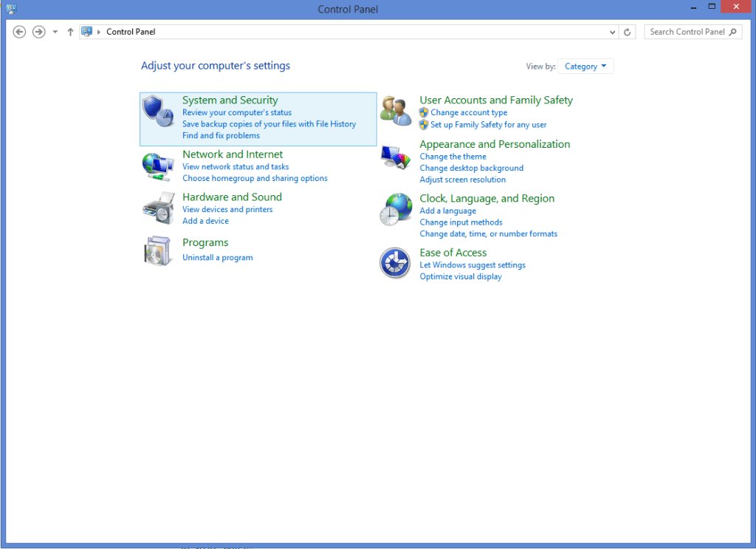This screenshot has width=756, height=549.
Task: Click the magnifier icon in the search box
Action: click(x=733, y=32)
